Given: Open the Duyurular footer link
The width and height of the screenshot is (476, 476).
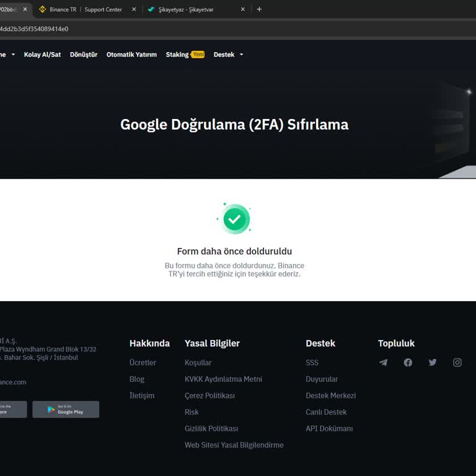Looking at the screenshot, I should (322, 379).
